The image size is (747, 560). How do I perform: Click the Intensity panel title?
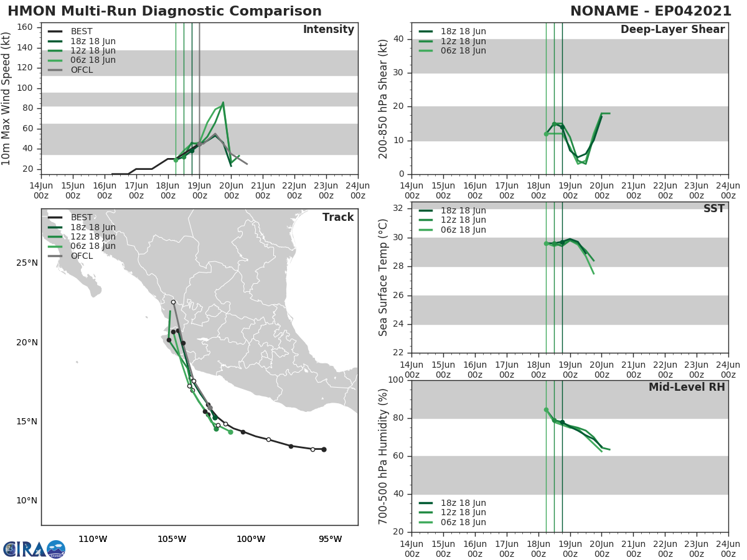pyautogui.click(x=328, y=30)
